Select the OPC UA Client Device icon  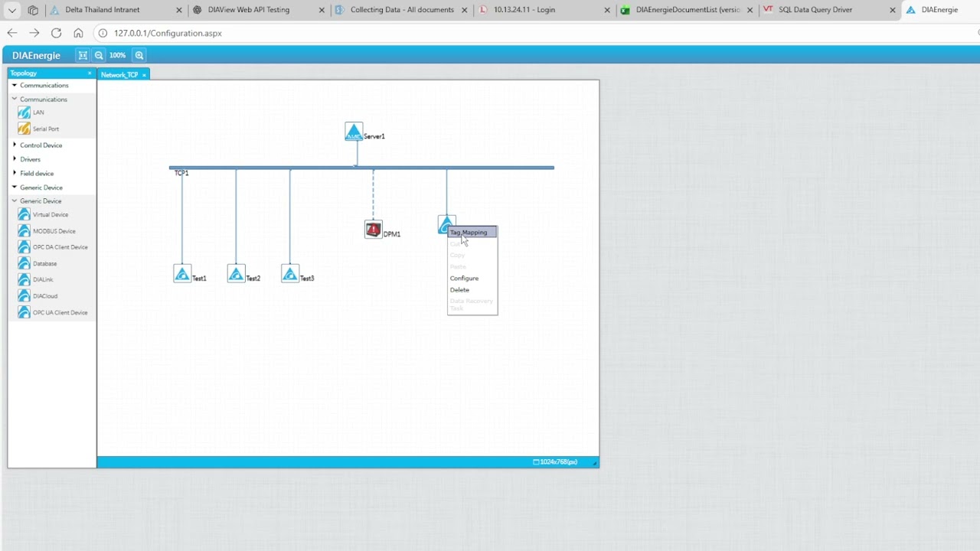pyautogui.click(x=24, y=312)
